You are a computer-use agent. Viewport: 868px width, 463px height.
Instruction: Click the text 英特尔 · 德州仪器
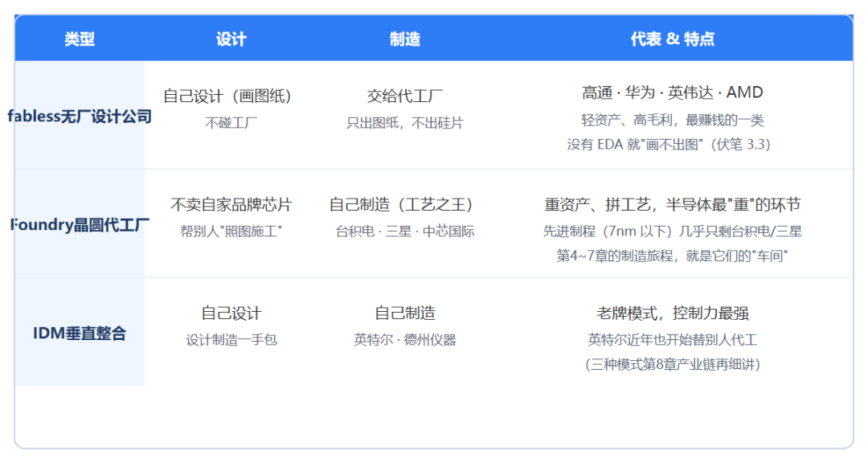point(404,339)
